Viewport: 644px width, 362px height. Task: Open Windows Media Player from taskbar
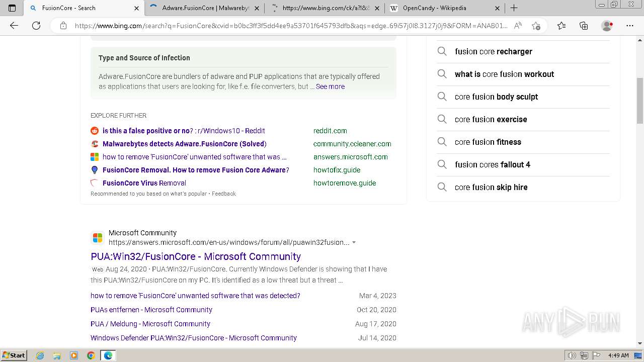coord(74,355)
